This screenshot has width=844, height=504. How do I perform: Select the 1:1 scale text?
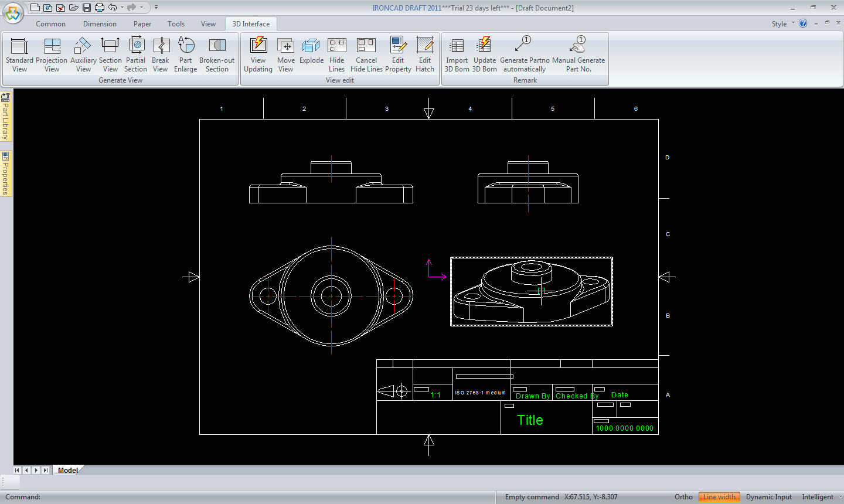(x=435, y=395)
